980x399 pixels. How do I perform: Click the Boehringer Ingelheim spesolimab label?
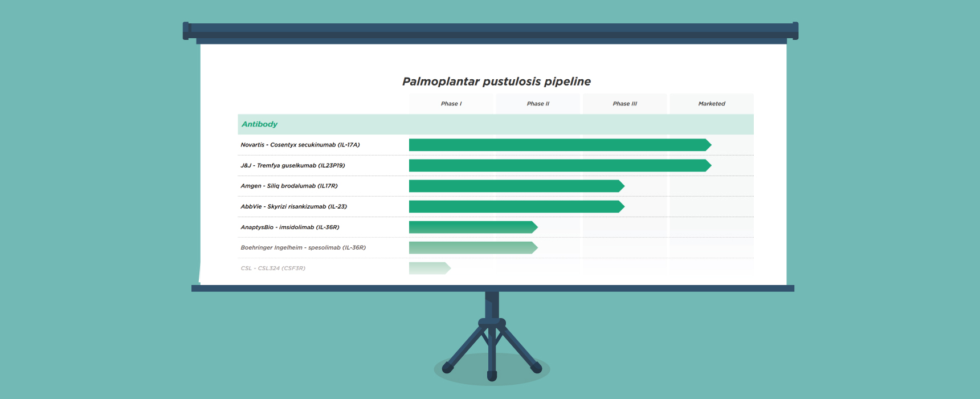click(303, 247)
